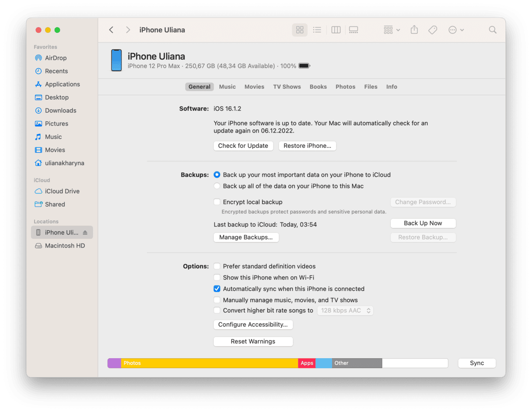Uncheck Automatically sync when iPhone connected
Image resolution: width=532 pixels, height=412 pixels.
pos(217,289)
